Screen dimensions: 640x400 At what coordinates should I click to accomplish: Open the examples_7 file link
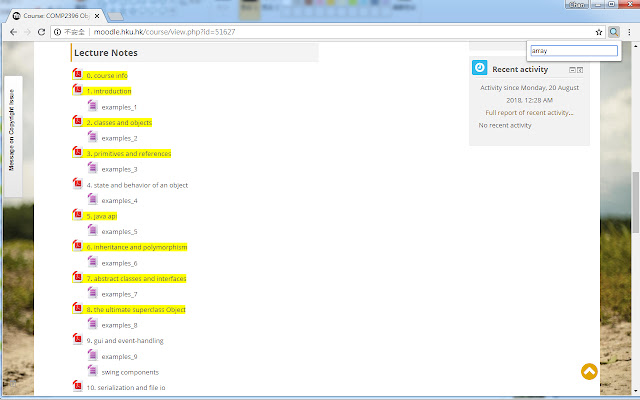[119, 294]
